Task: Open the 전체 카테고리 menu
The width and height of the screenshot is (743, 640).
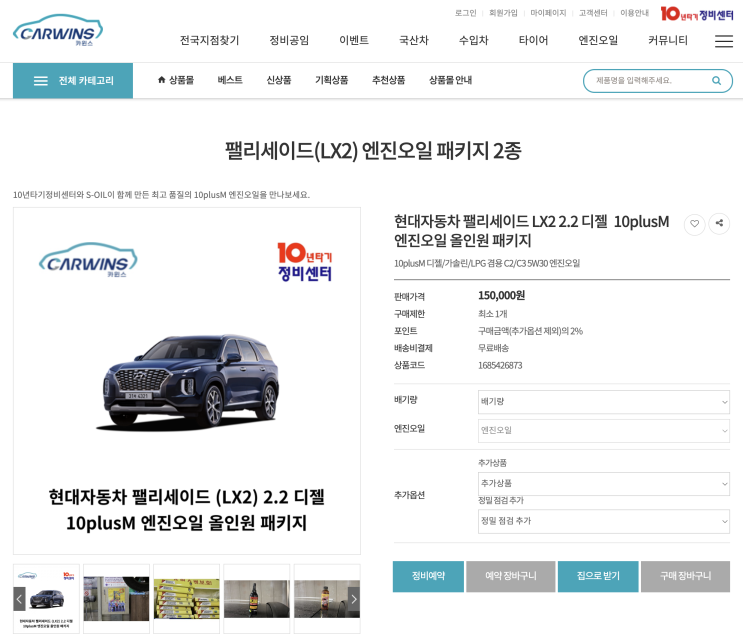Action: (73, 81)
